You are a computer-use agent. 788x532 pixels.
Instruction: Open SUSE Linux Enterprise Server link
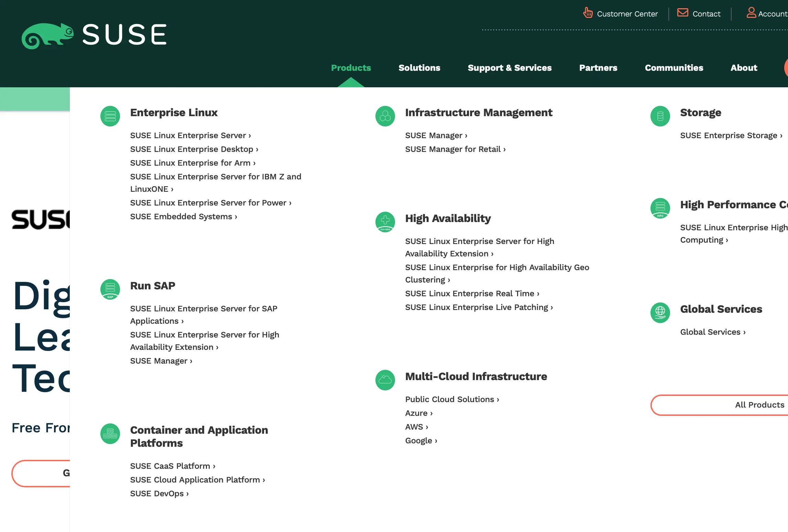(x=190, y=135)
